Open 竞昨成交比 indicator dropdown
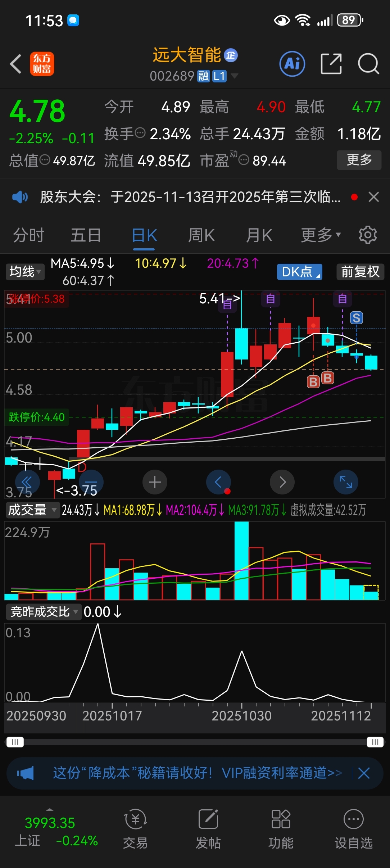 (44, 612)
